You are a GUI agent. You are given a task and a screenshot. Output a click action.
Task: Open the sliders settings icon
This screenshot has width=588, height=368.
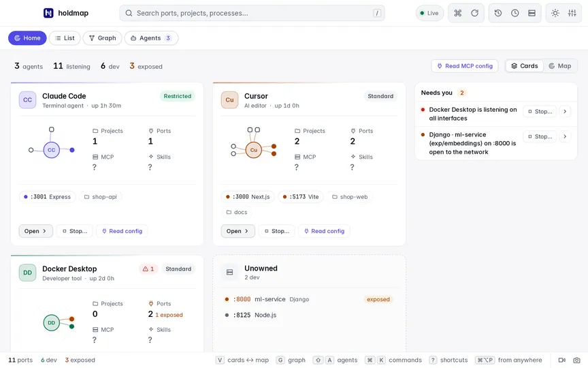click(572, 13)
